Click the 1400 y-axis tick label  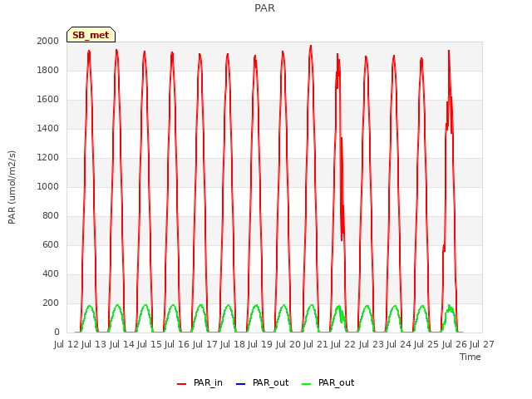pos(48,128)
